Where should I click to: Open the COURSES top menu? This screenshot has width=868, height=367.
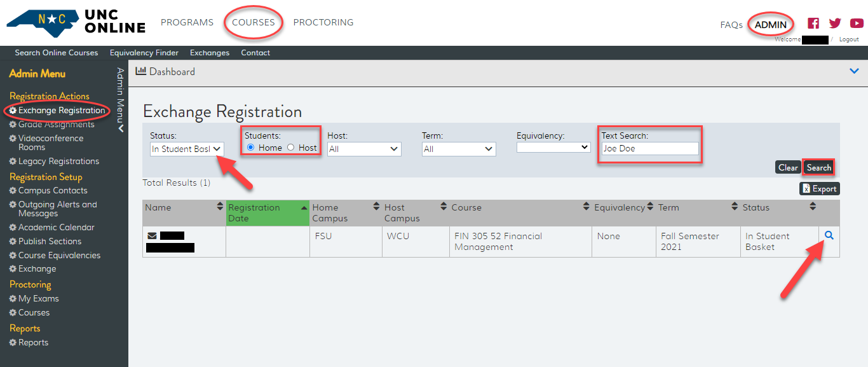click(x=253, y=22)
